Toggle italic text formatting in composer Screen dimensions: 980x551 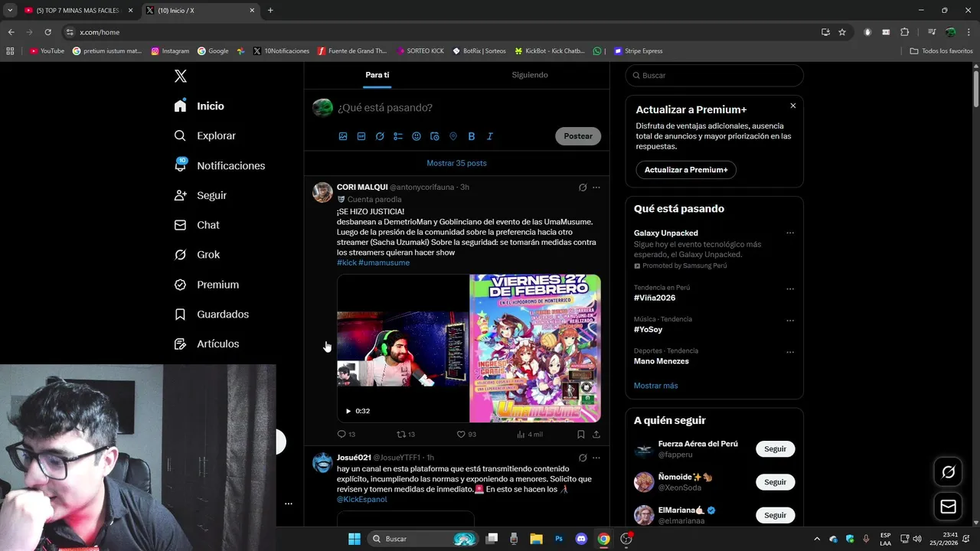(x=490, y=136)
